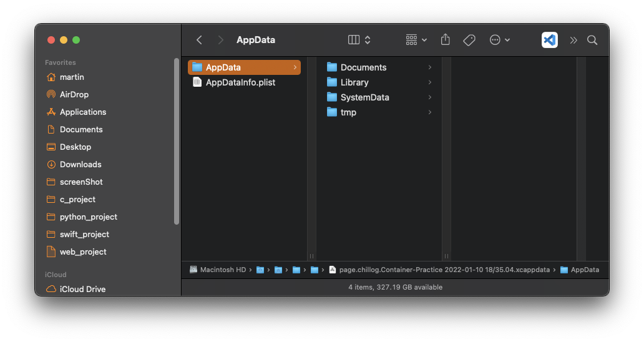
Task: Expand tmp folder via its chevron
Action: [429, 112]
